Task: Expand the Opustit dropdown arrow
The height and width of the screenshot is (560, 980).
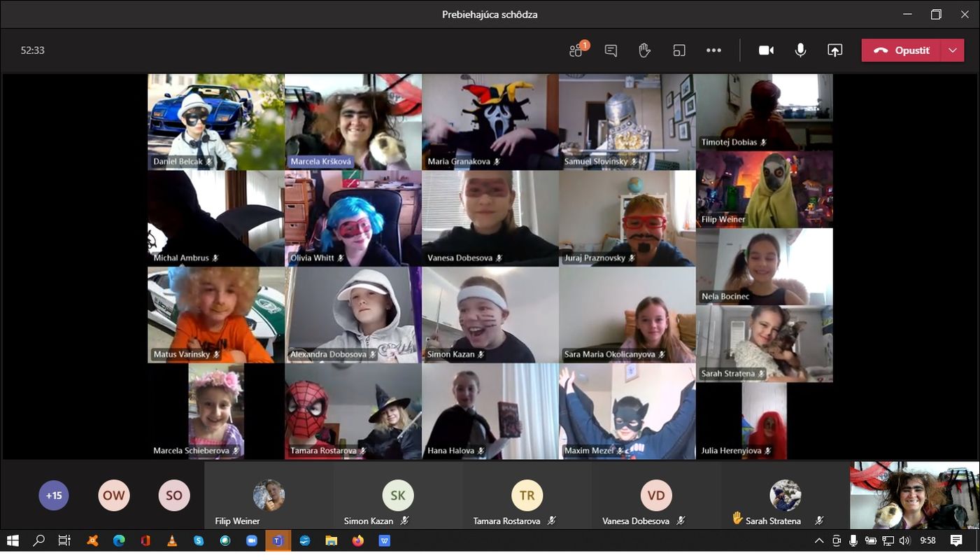Action: click(952, 50)
